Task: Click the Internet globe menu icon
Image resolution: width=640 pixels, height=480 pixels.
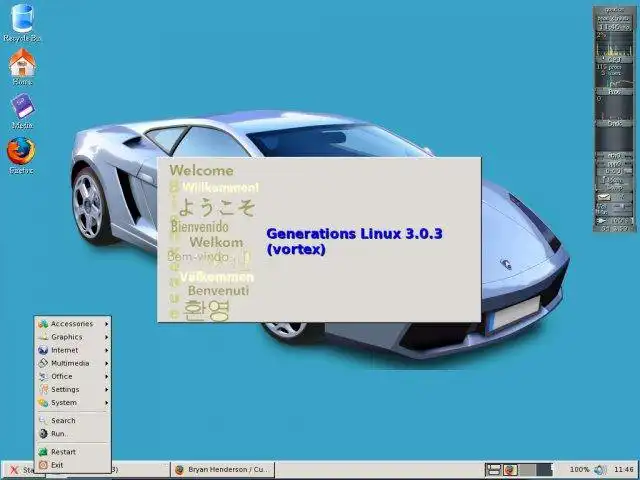Action: coord(43,350)
